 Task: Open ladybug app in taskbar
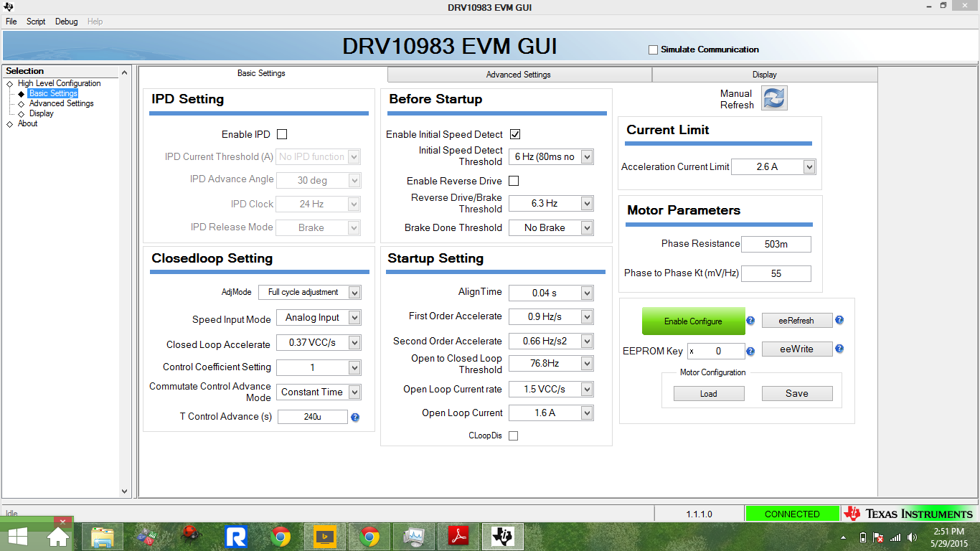(191, 535)
